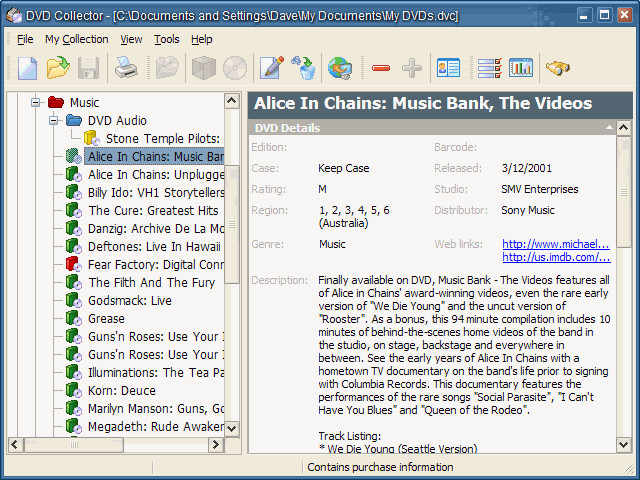Click the green case icon beside Grease
The image size is (640, 480).
pyautogui.click(x=73, y=318)
